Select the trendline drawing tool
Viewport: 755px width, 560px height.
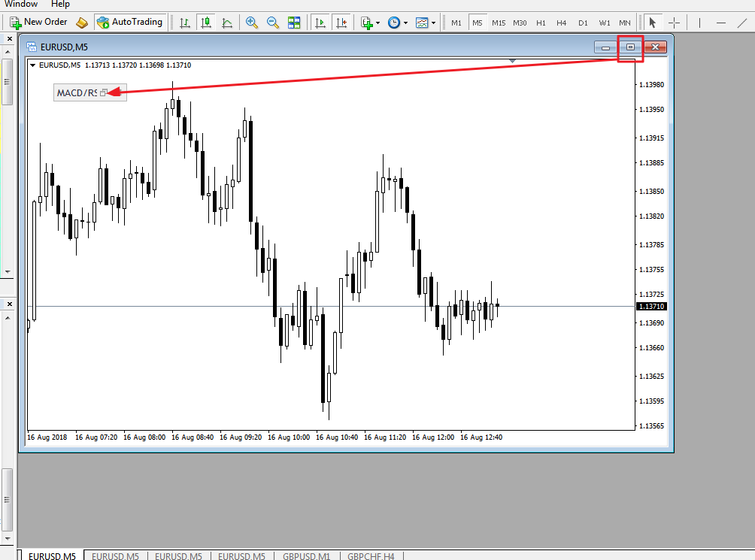[742, 23]
